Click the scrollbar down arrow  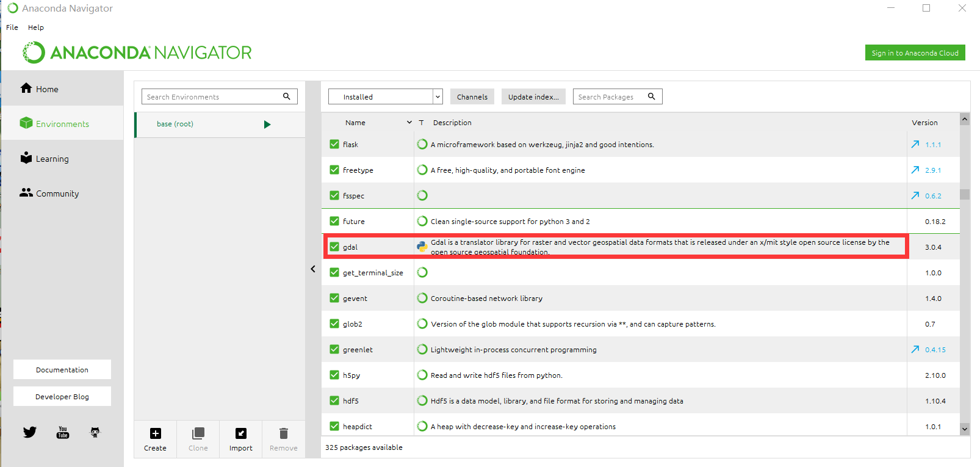click(x=965, y=429)
